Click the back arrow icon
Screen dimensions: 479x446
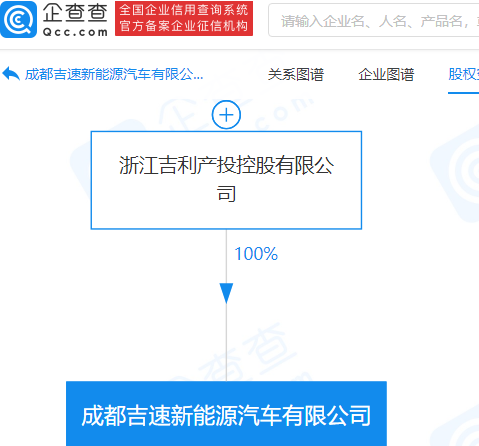(x=11, y=74)
